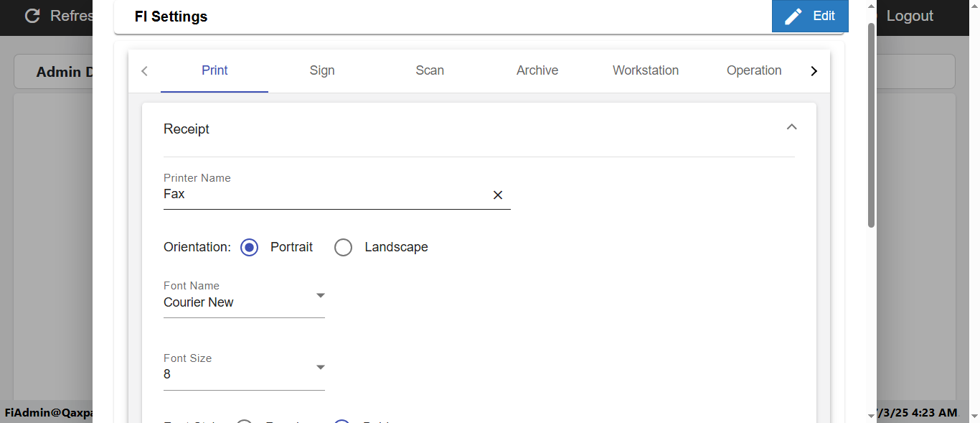Go to the Archive tab

point(537,70)
